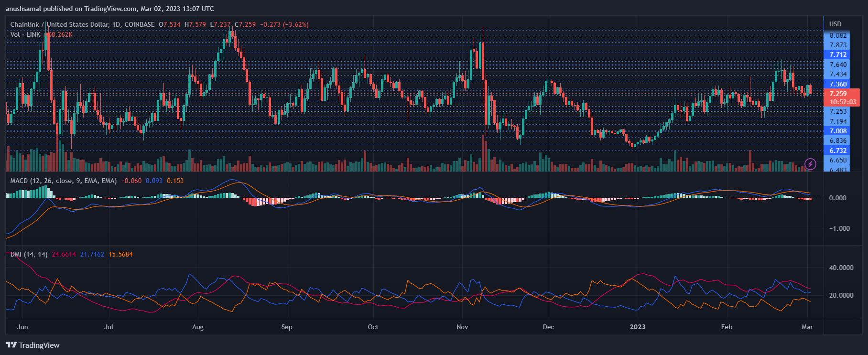This screenshot has height=355, width=868.
Task: Click the 6.836 price level label
Action: (838, 140)
